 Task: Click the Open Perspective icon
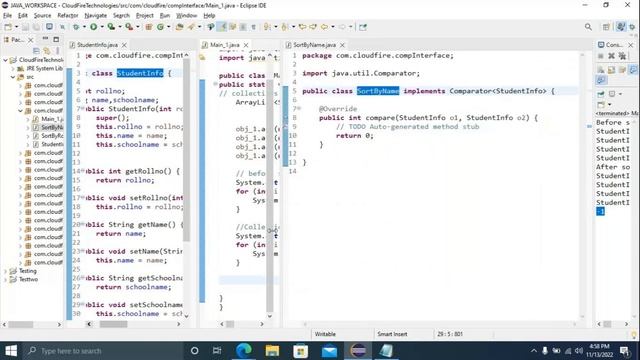click(x=606, y=27)
